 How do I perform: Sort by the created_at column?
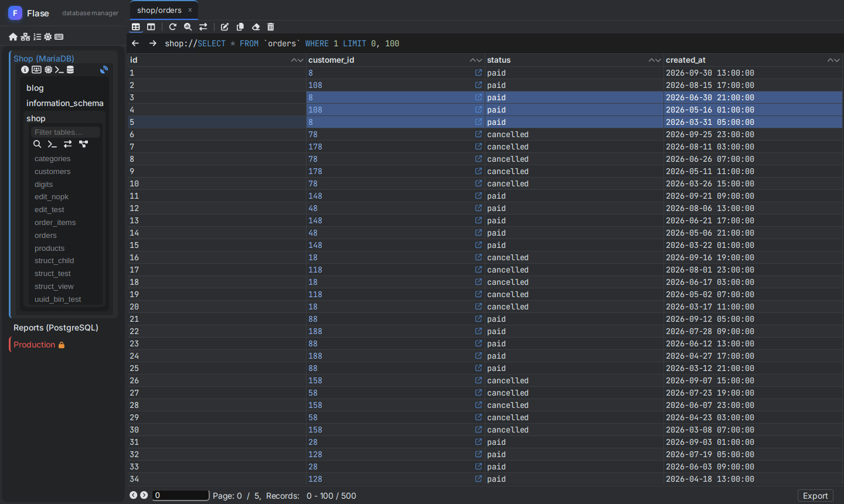(833, 60)
